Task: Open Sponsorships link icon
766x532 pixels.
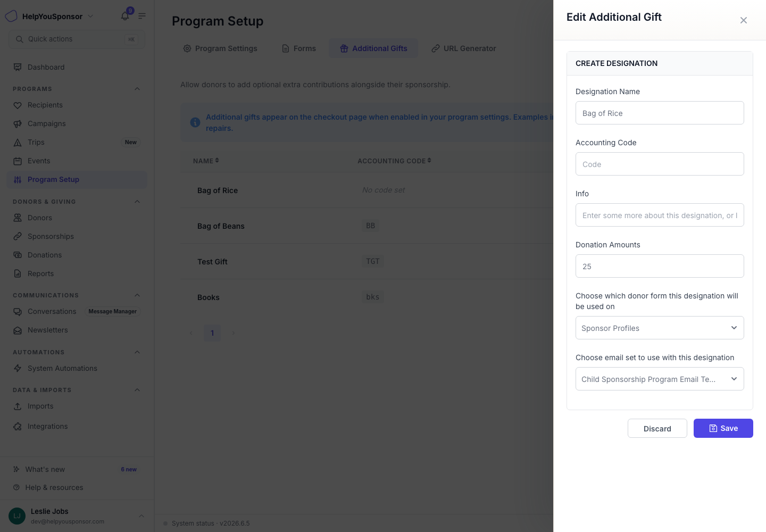Action: pyautogui.click(x=18, y=236)
